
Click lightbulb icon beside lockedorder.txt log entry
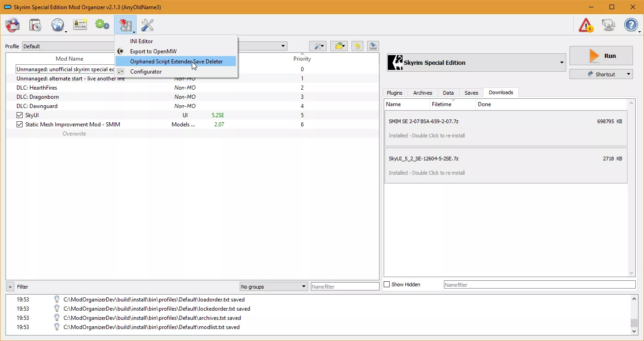57,309
